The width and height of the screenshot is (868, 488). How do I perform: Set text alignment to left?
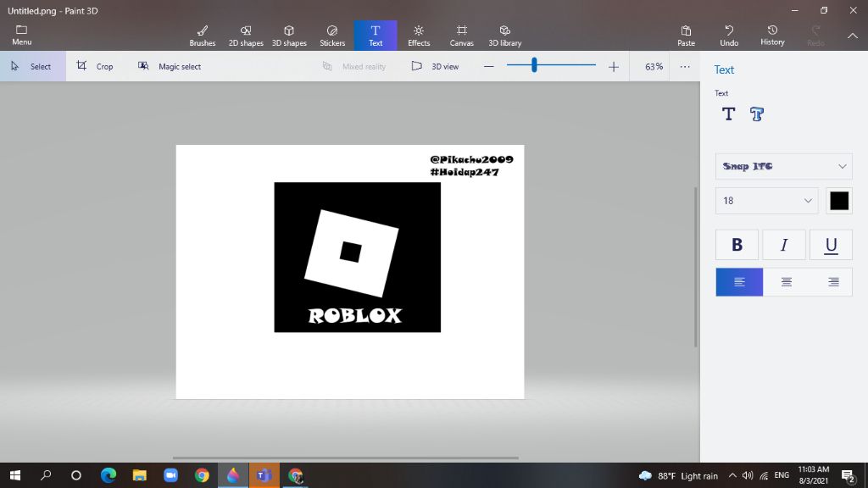pyautogui.click(x=739, y=282)
